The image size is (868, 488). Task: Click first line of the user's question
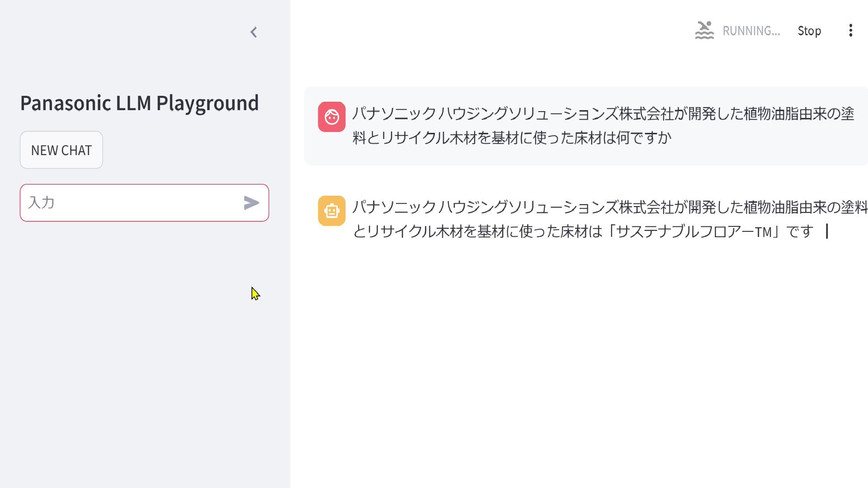coord(603,113)
